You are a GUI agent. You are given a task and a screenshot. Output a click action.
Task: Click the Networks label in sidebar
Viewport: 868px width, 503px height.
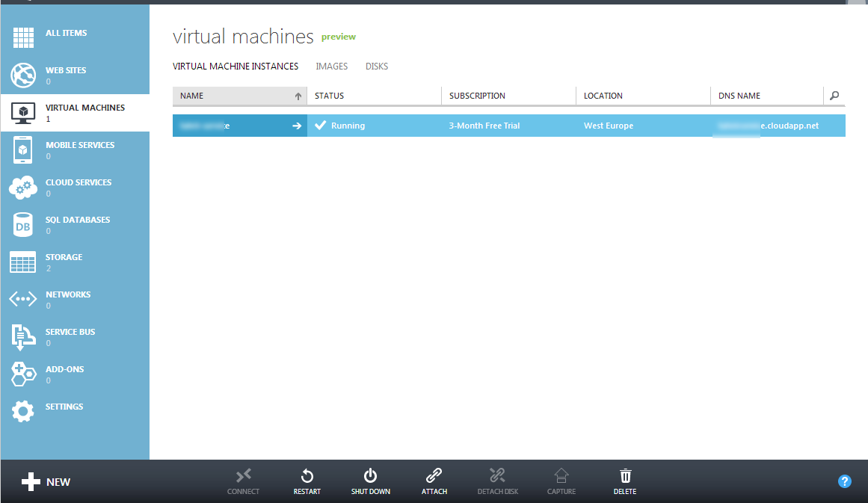[68, 294]
